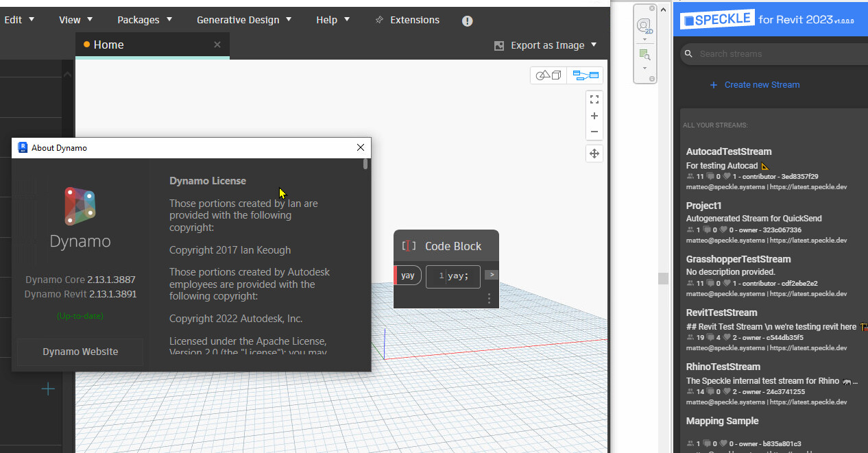This screenshot has height=453, width=868.
Task: Open dropdown under 2D wheel in navigation bar
Action: (644, 39)
